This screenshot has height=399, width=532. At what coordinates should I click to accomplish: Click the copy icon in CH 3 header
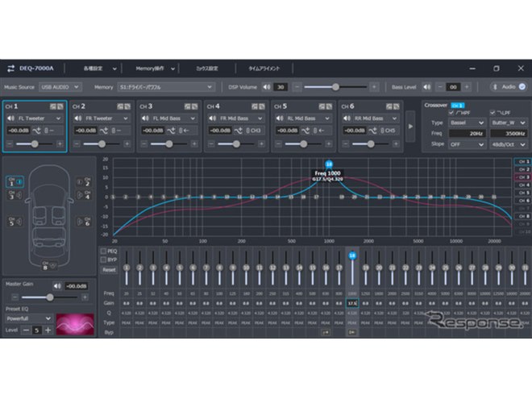(x=187, y=106)
